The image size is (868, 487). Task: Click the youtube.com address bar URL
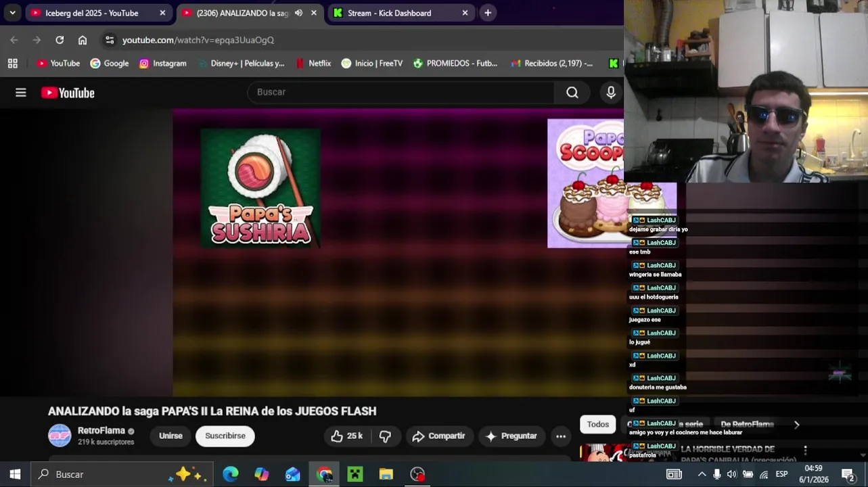[x=198, y=40]
